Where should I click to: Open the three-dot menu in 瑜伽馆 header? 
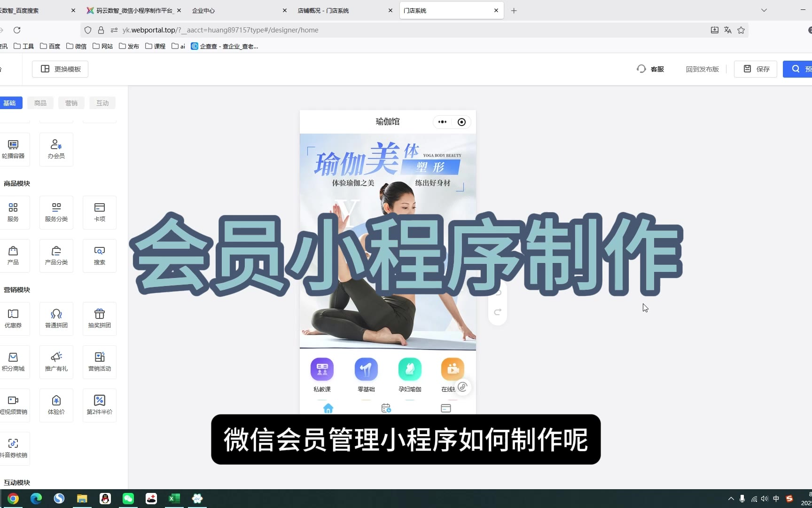point(442,122)
